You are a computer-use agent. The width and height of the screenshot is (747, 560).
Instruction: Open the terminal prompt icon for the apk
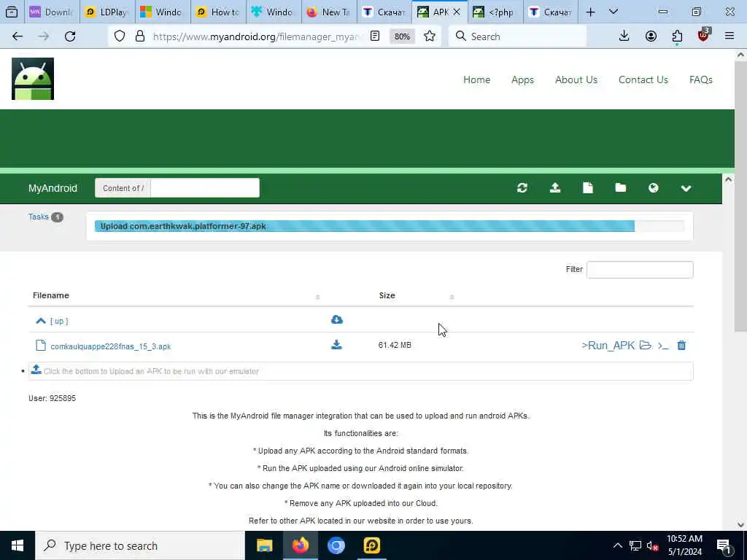663,346
